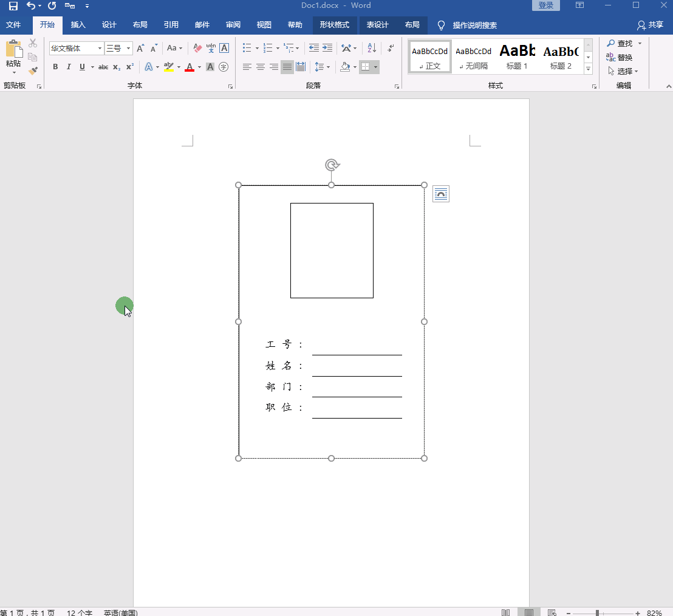Viewport: 673px width, 616px height.
Task: Click the clear formatting eraser icon
Action: (197, 48)
